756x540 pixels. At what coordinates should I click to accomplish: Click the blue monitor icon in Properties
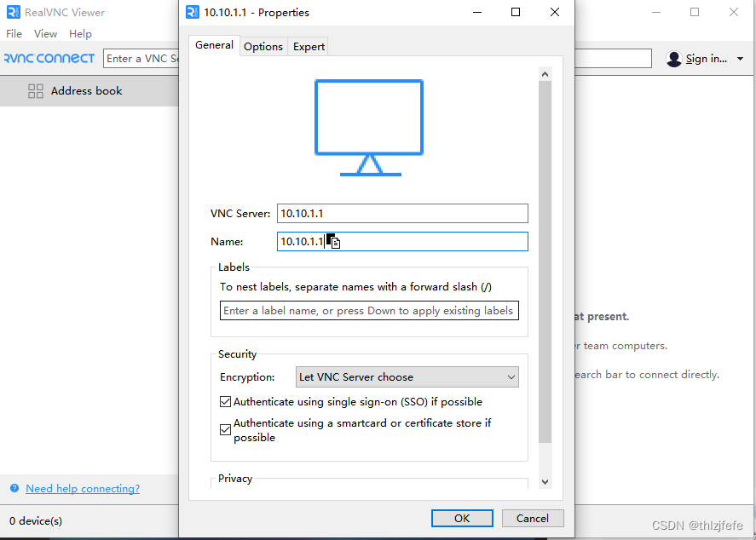click(x=369, y=128)
